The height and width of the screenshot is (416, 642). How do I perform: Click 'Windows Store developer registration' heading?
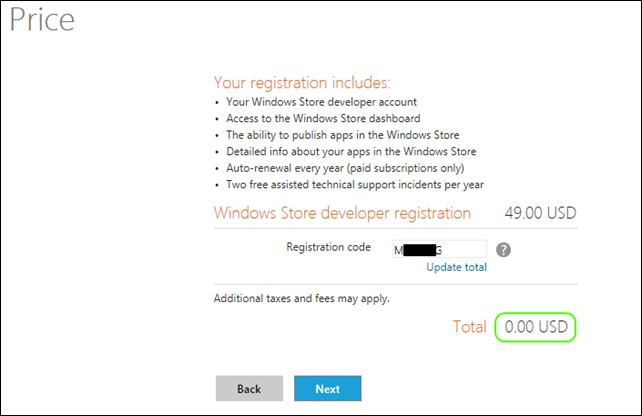(342, 213)
